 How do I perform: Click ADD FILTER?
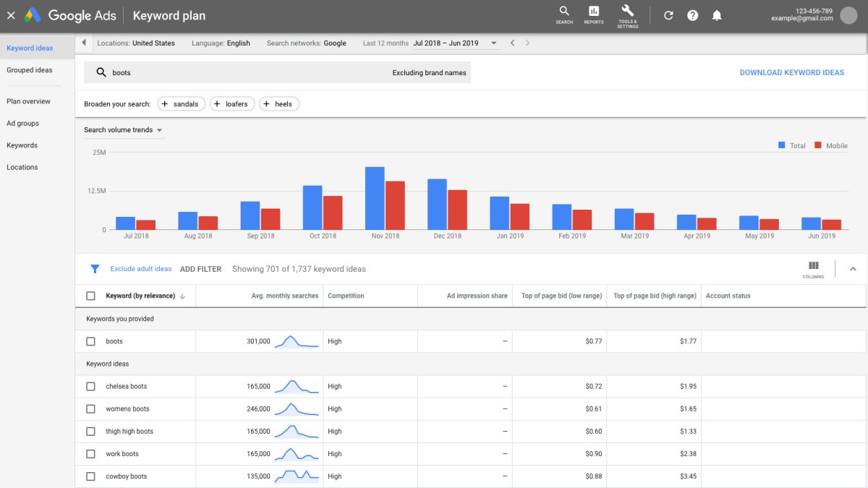click(200, 269)
